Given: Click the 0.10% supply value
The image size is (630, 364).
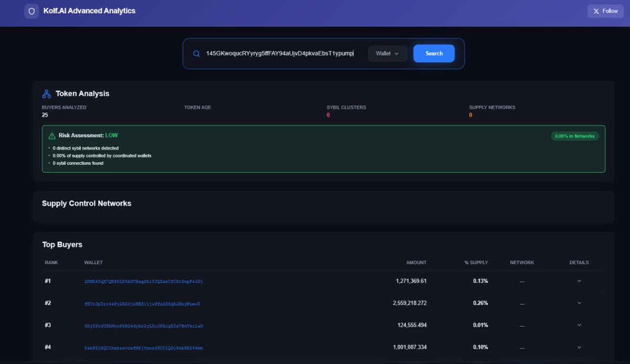Looking at the screenshot, I should pos(480,347).
